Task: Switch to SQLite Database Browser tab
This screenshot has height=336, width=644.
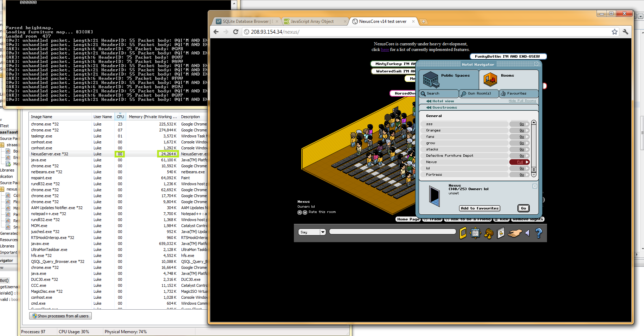Action: (x=247, y=21)
